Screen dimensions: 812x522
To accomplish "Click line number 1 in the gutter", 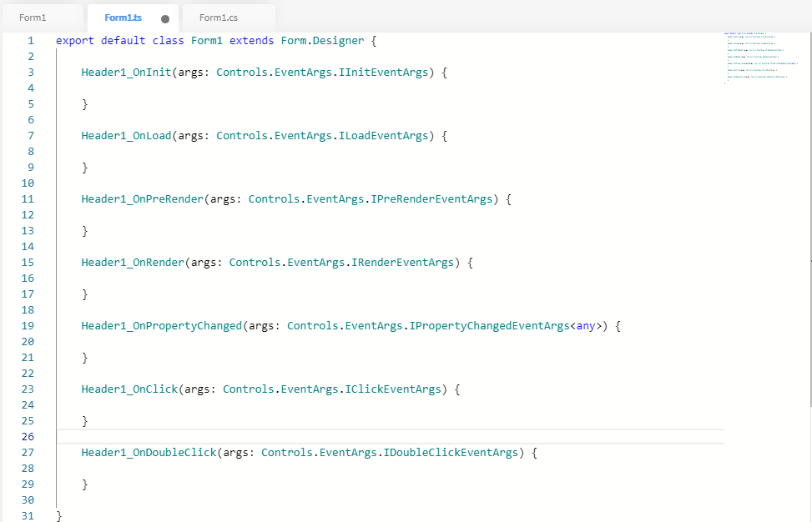I will (30, 41).
